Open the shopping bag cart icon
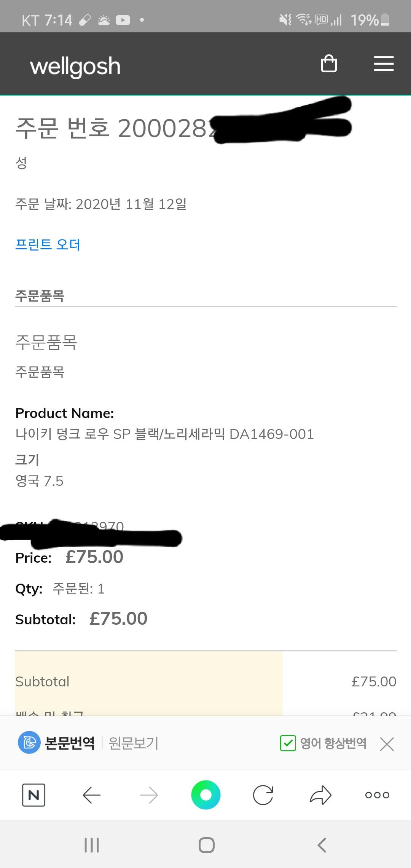Image resolution: width=411 pixels, height=868 pixels. (x=329, y=64)
